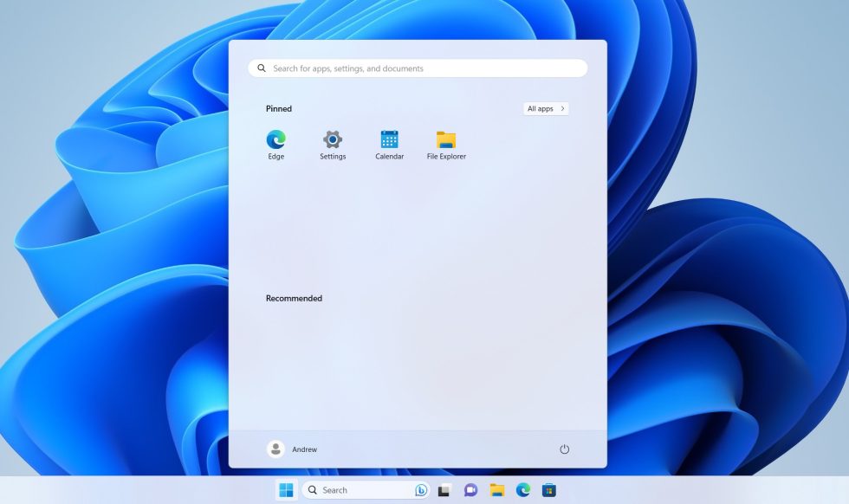Screen dimensions: 849x504
Task: Open Task View from the taskbar
Action: point(444,489)
